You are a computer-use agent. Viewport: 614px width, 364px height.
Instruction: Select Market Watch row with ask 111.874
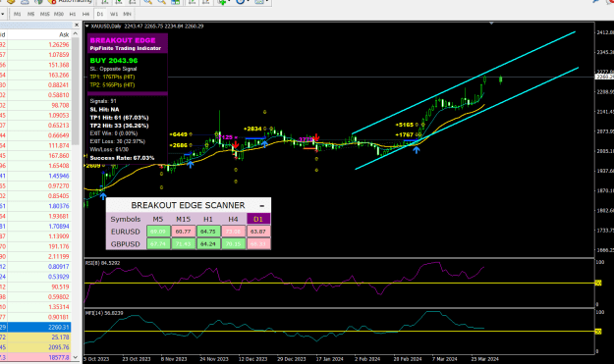[35, 145]
